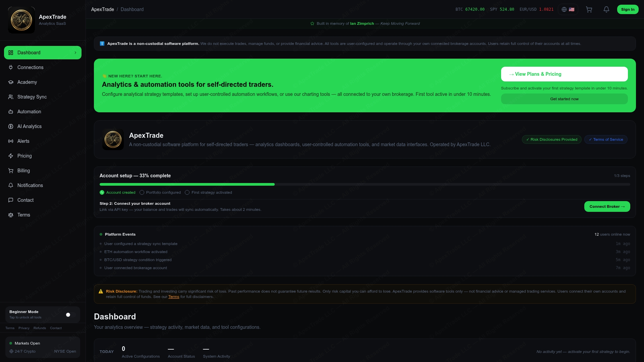Click Risk Disclosures Provided badge

tap(551, 139)
